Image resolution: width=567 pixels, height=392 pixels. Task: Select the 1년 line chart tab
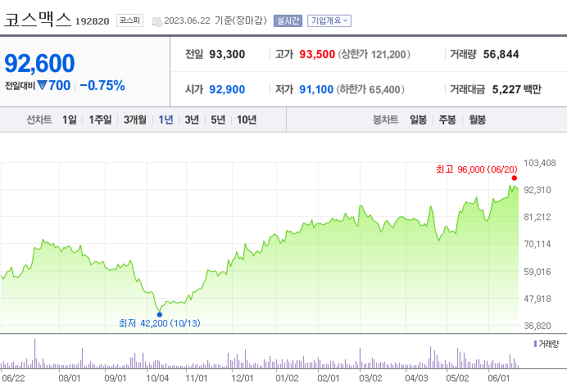click(x=166, y=119)
